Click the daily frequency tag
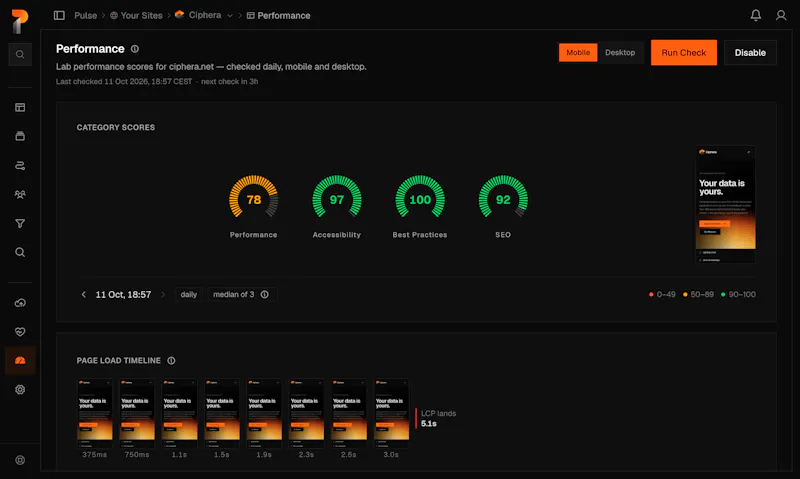Viewport: 800px width, 479px height. 189,294
